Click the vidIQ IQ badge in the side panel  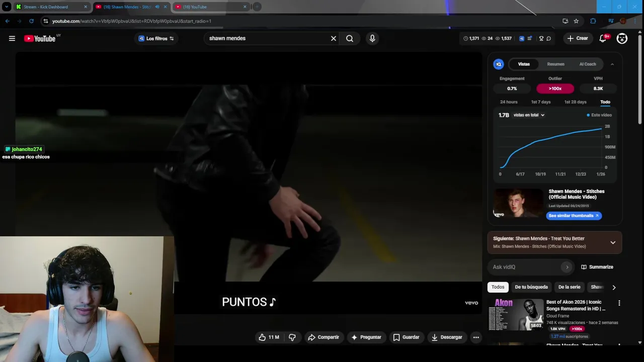(499, 64)
